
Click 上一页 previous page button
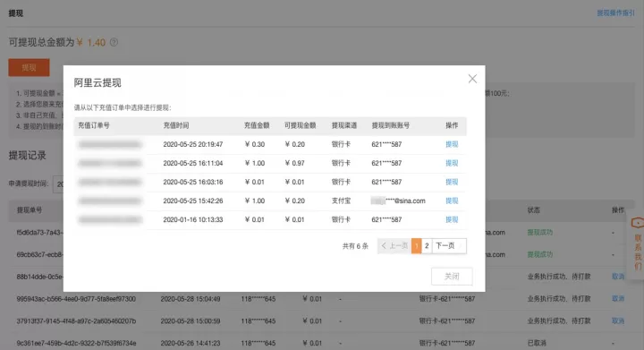[x=394, y=245]
